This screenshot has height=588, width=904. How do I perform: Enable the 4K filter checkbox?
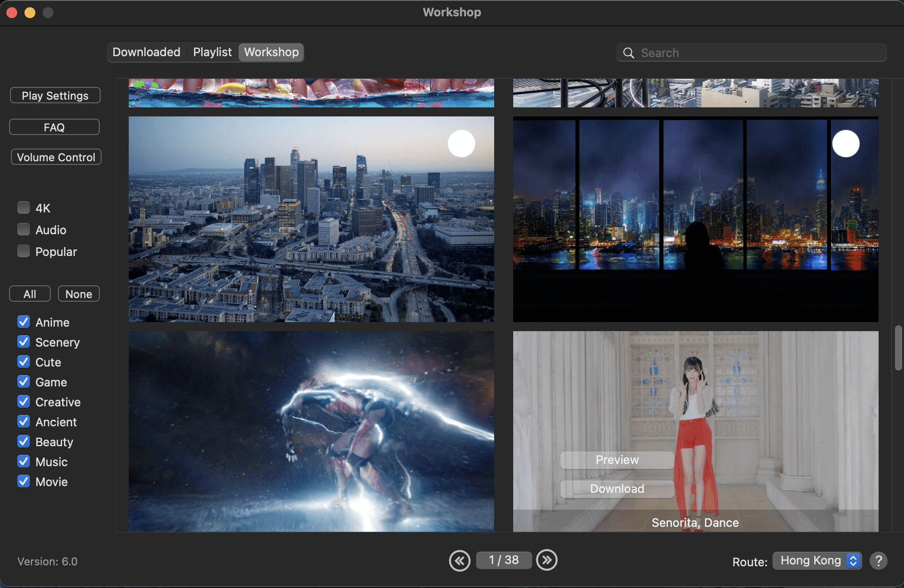[24, 208]
